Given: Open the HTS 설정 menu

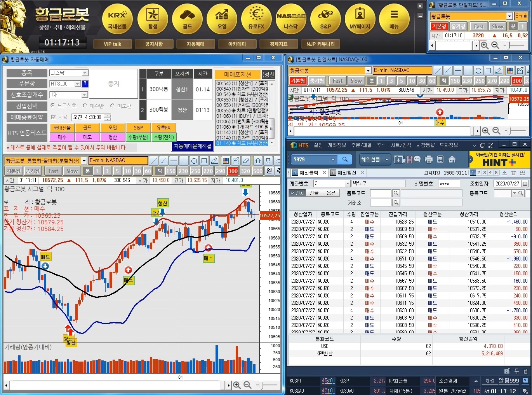Looking at the screenshot, I should pyautogui.click(x=318, y=145).
